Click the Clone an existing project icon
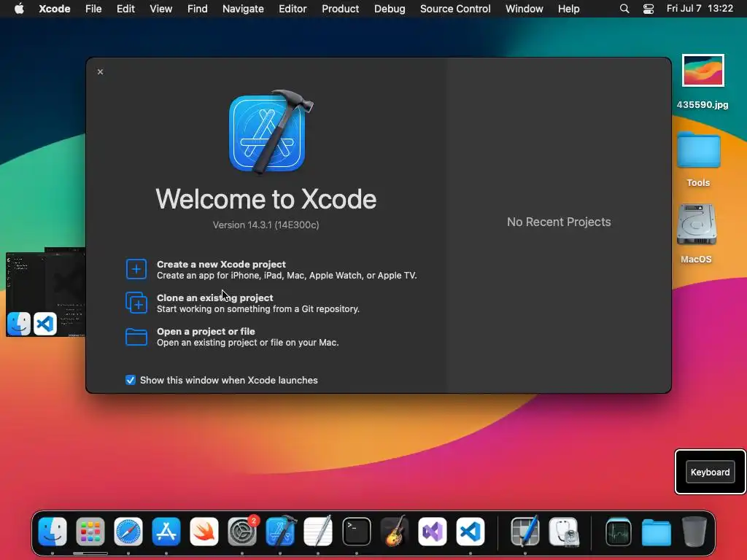This screenshot has height=560, width=747. tap(136, 303)
